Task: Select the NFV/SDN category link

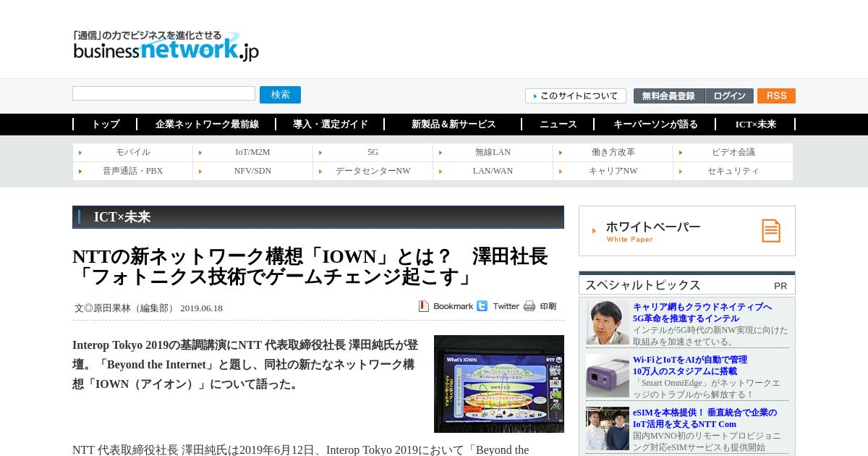Action: [252, 171]
